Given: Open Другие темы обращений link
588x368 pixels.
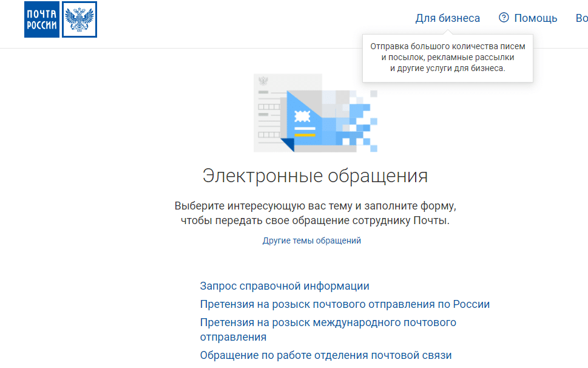Looking at the screenshot, I should [x=312, y=240].
